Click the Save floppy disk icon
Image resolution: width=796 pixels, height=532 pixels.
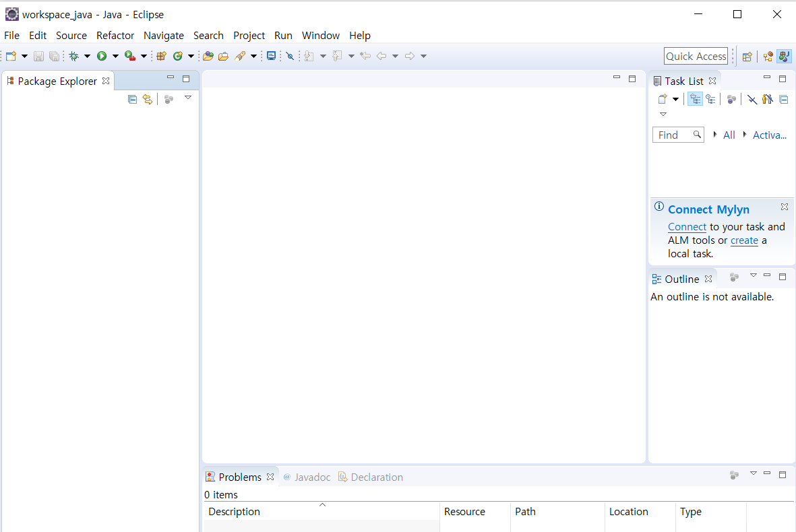coord(38,57)
